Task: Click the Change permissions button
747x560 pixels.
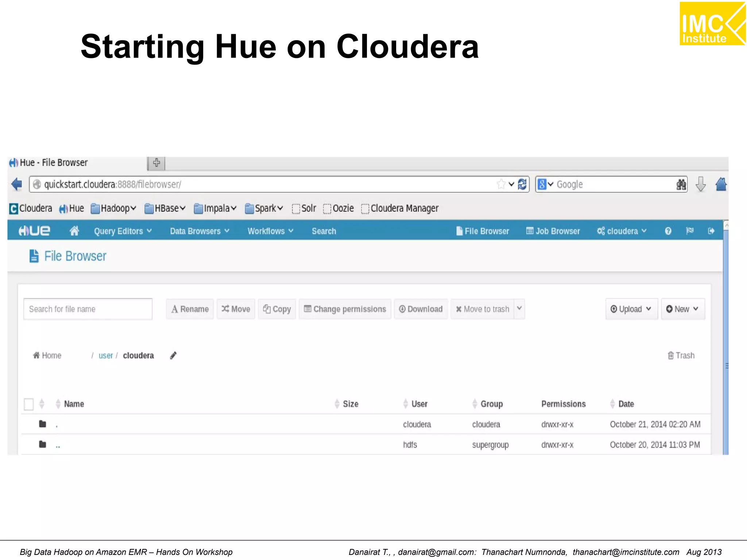Action: [345, 309]
